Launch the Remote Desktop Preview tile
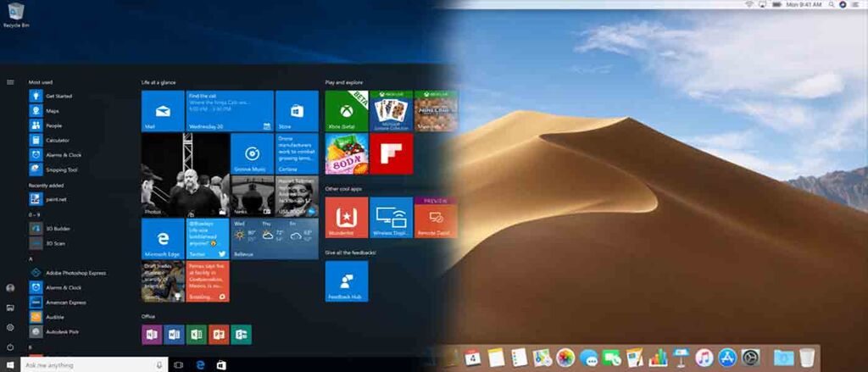 pyautogui.click(x=436, y=218)
